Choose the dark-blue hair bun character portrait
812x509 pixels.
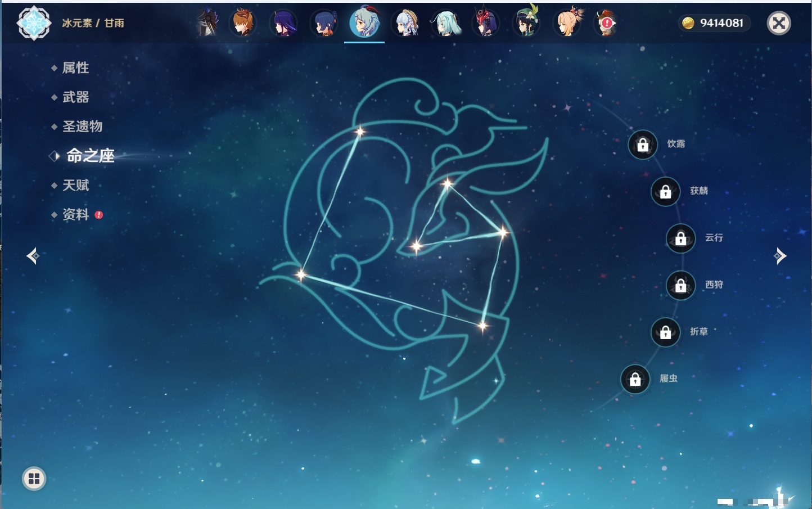pyautogui.click(x=324, y=23)
